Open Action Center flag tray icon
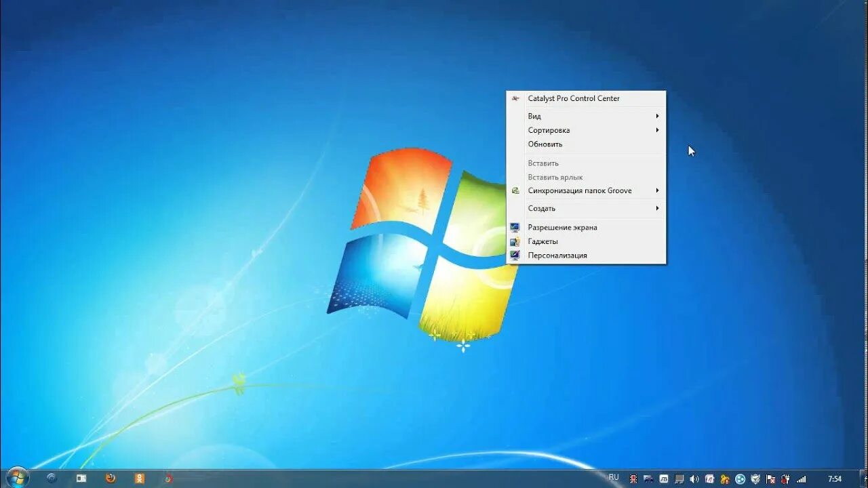The width and height of the screenshot is (868, 488). pyautogui.click(x=771, y=479)
